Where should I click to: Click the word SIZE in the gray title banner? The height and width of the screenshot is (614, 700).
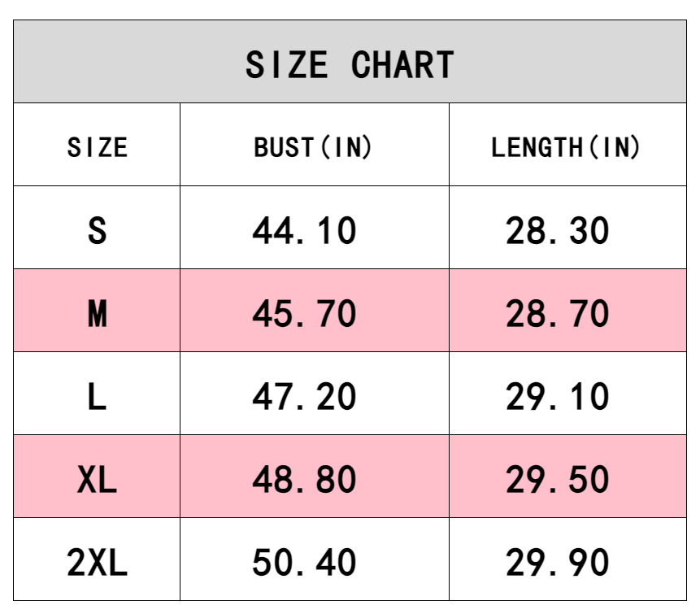pos(287,65)
